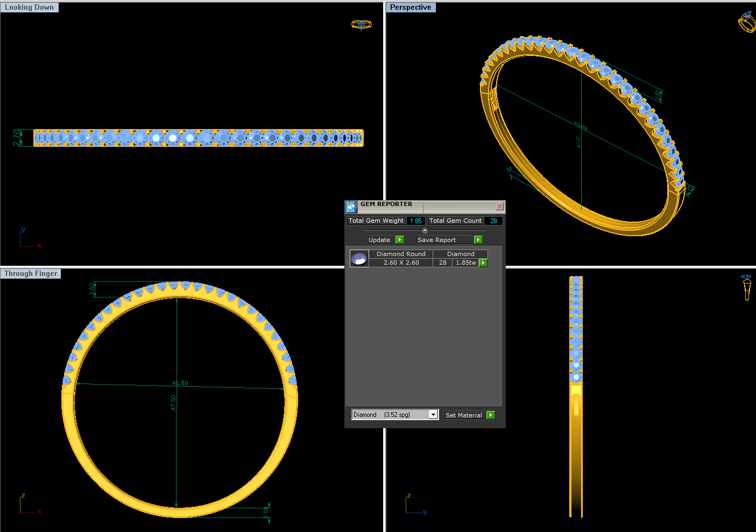Click the Gem Reporter panel icon
The image size is (756, 532).
(351, 207)
